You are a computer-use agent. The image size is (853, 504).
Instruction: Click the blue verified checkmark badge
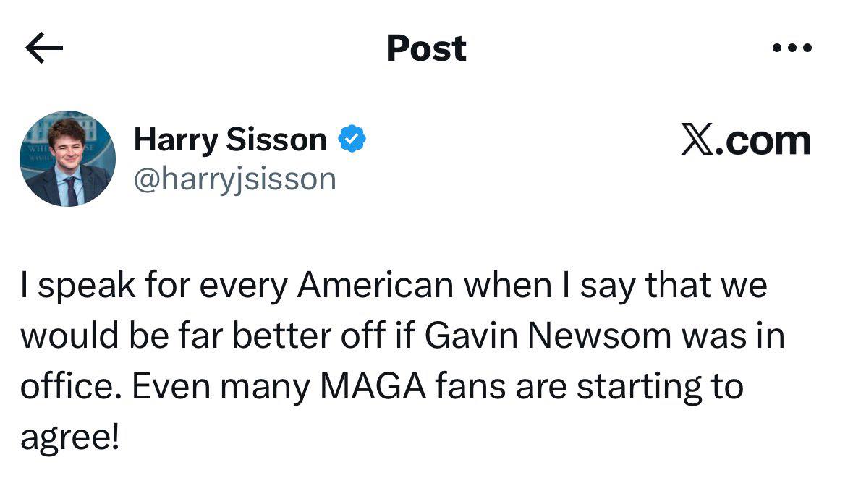[352, 139]
